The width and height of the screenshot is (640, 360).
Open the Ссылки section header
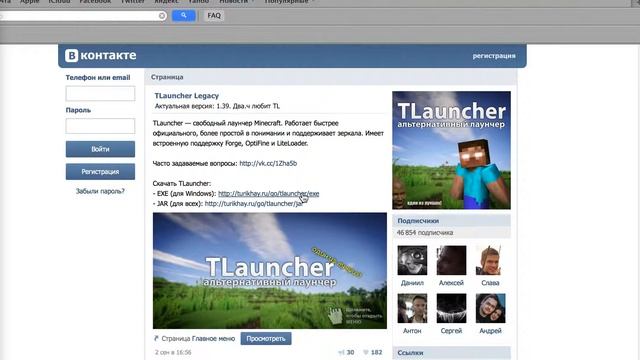pos(410,353)
